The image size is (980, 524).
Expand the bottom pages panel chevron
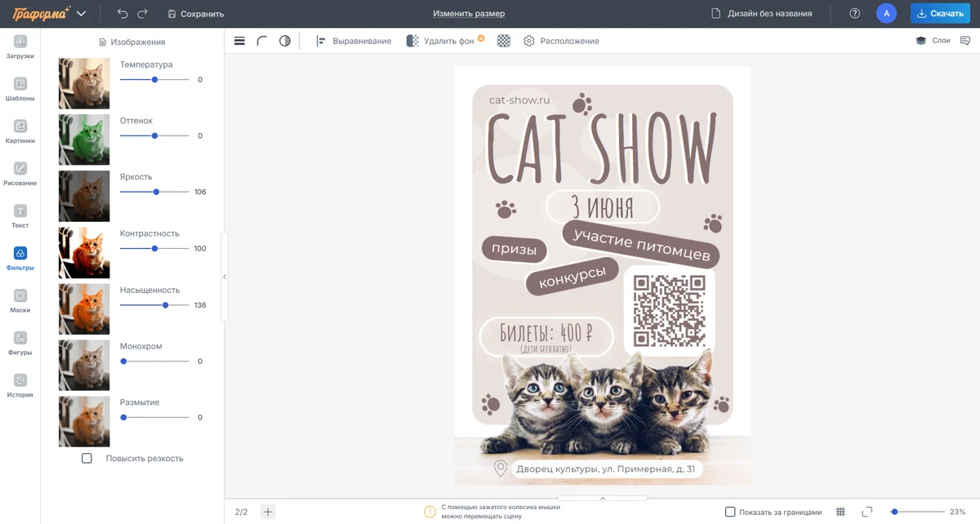pos(603,498)
